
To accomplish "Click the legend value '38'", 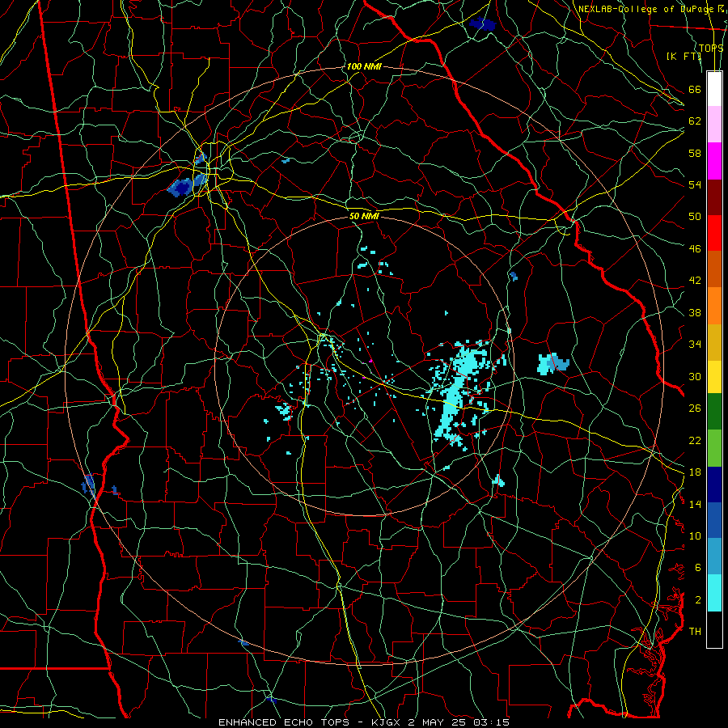I will click(695, 313).
